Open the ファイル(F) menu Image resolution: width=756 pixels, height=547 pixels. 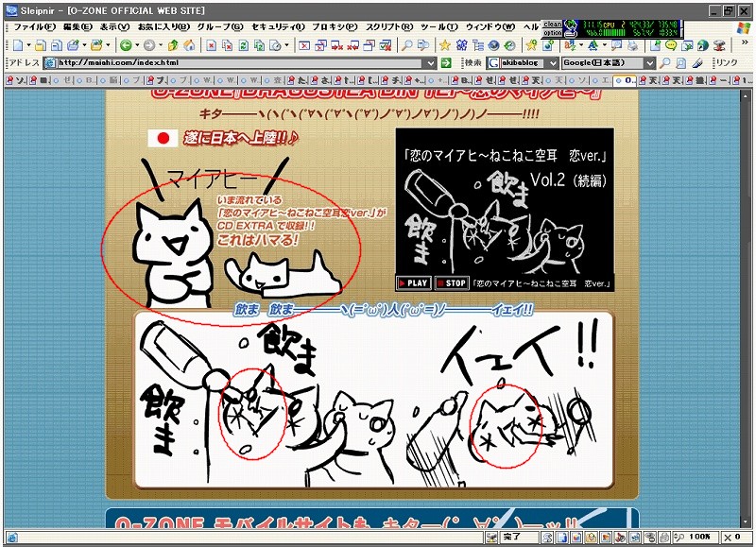(35, 27)
